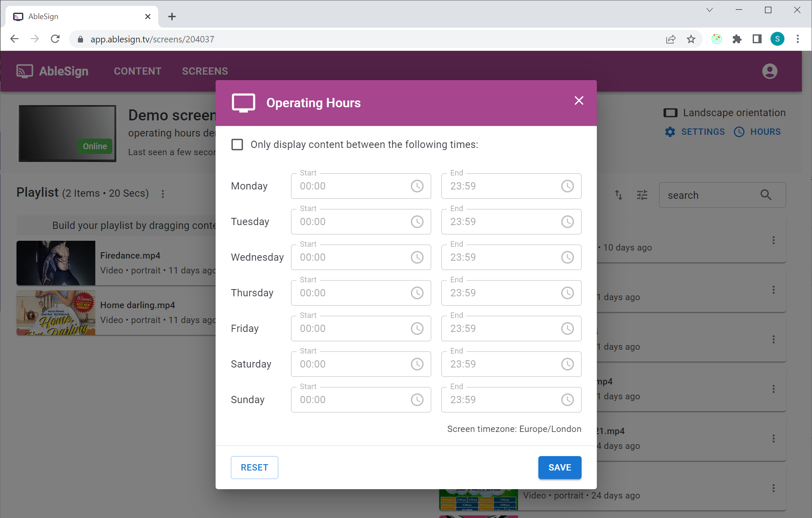This screenshot has height=518, width=812.
Task: Save the operating hours
Action: tap(559, 467)
